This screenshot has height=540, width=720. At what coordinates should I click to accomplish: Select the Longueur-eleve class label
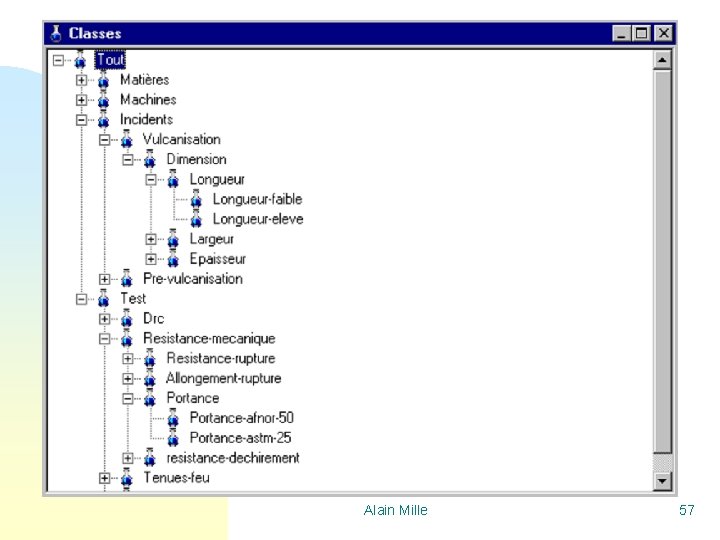pos(258,219)
